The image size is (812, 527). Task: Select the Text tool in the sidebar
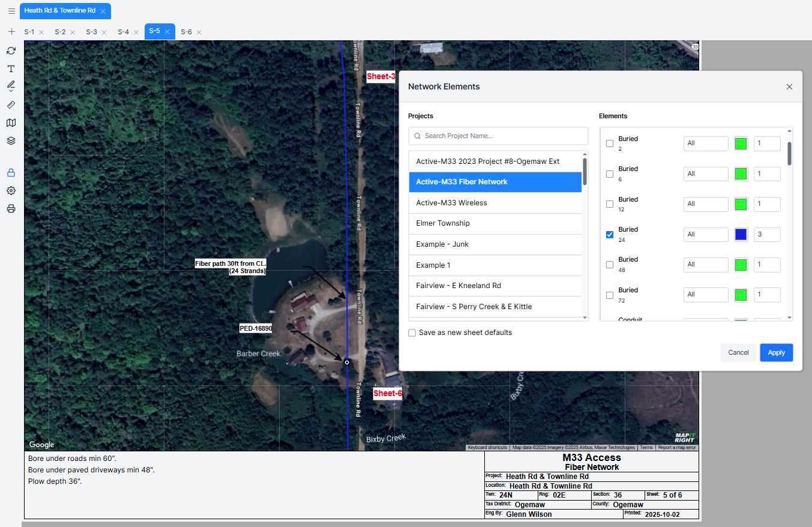(x=11, y=68)
